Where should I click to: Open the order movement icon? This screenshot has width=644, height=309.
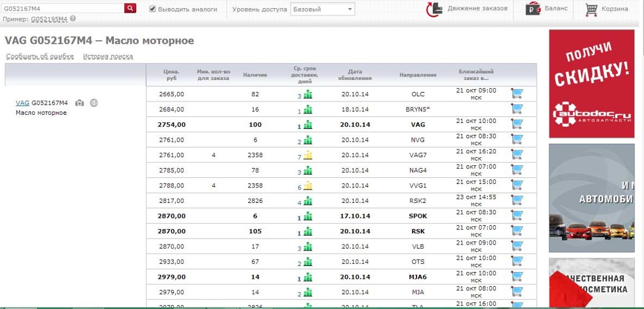point(434,9)
